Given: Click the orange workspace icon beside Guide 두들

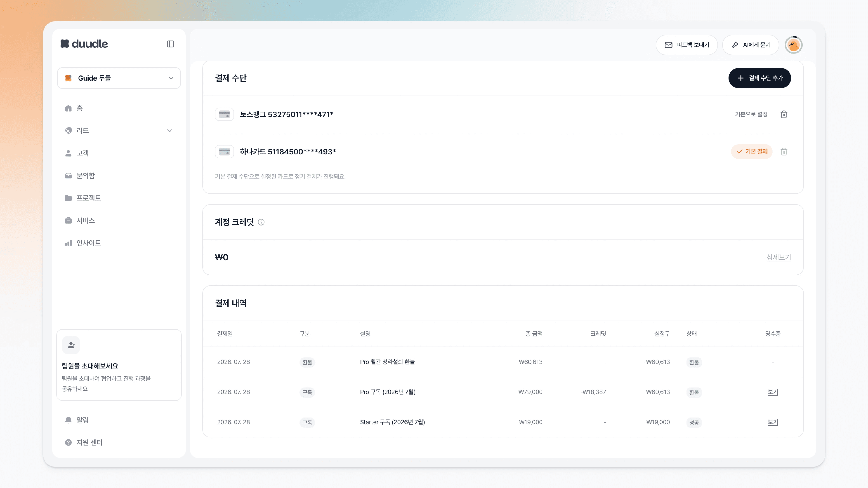Looking at the screenshot, I should [x=68, y=78].
